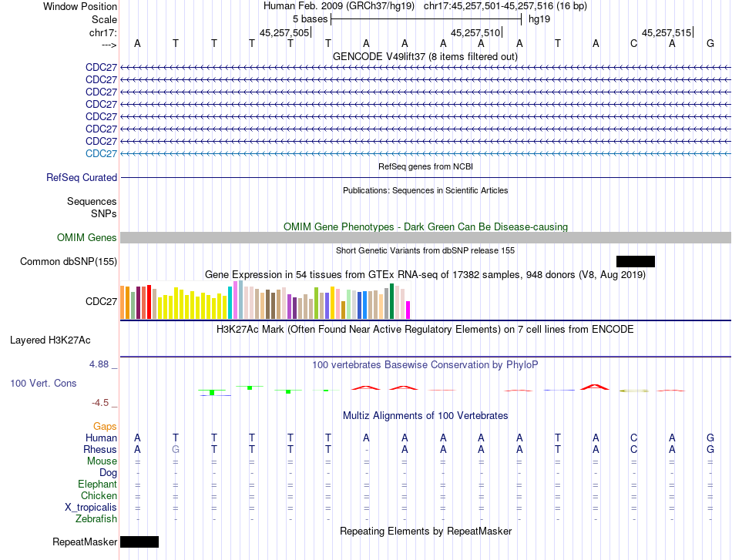Select the Scale track label
732x560 pixels.
[104, 19]
